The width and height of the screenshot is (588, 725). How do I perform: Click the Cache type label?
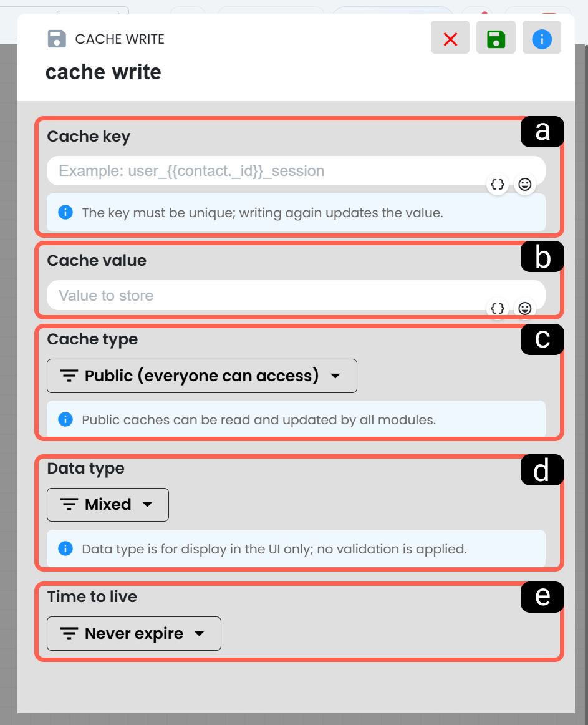pos(92,339)
